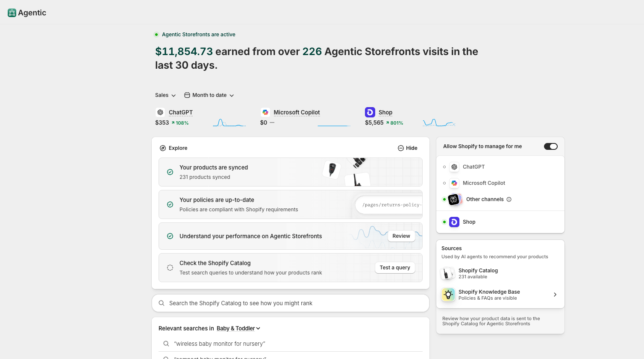Image resolution: width=644 pixels, height=359 pixels.
Task: Click "wireless baby monitor for nursery" search suggestion
Action: click(291, 344)
